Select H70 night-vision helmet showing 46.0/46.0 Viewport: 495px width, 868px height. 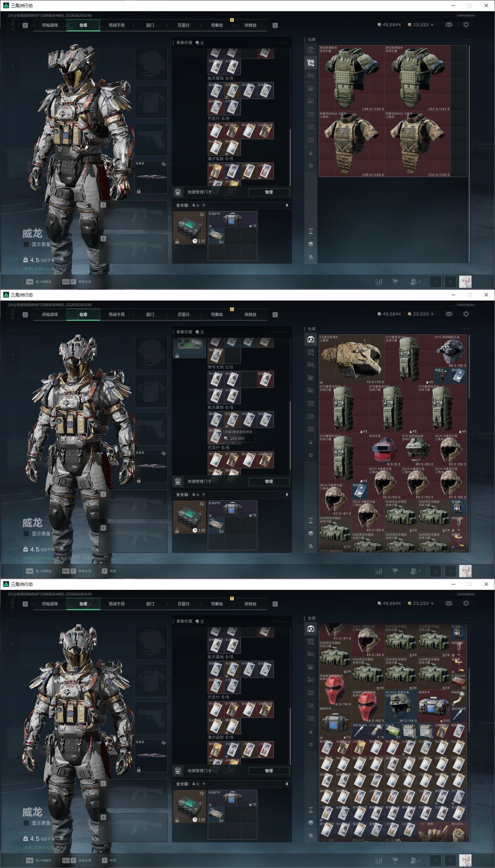click(x=450, y=351)
